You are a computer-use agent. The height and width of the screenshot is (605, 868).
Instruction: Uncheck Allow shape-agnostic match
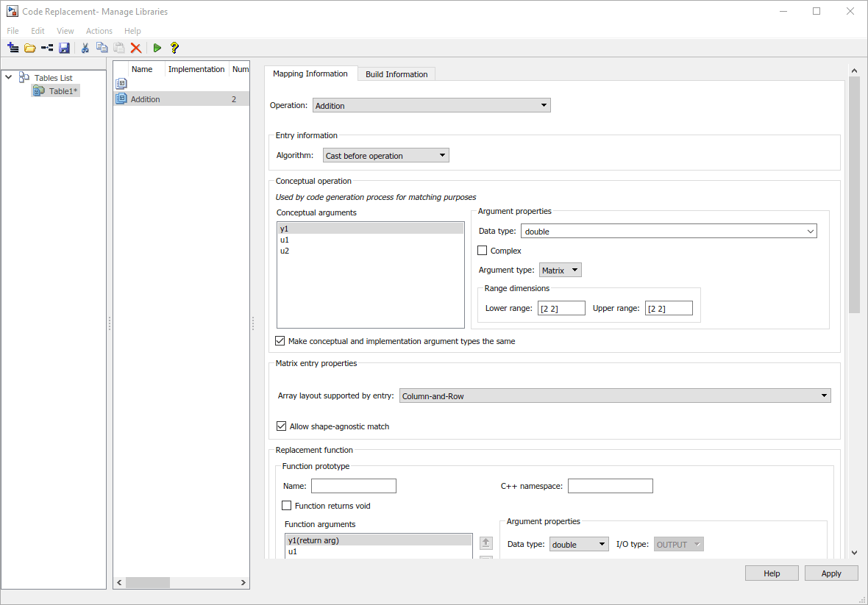281,426
